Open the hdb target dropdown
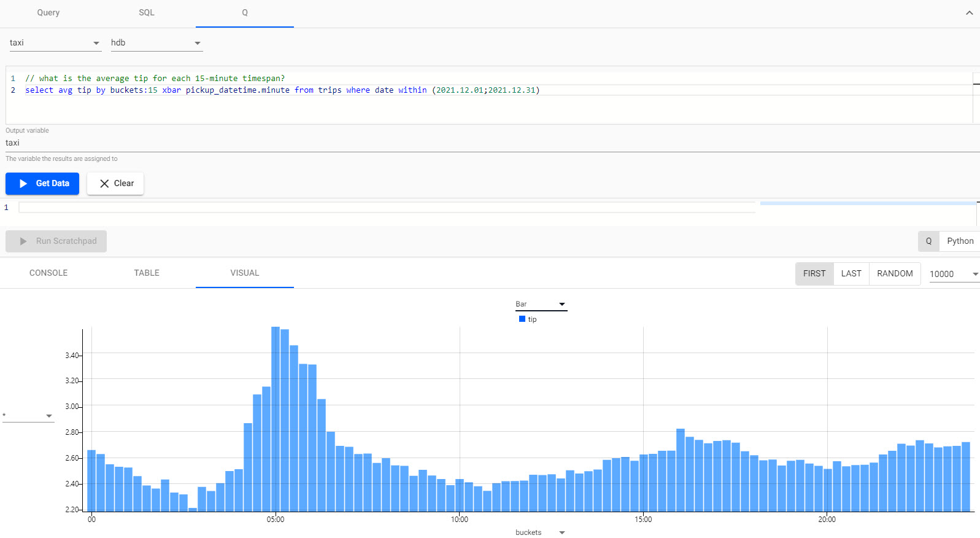Viewport: 980px width, 538px height. (156, 43)
